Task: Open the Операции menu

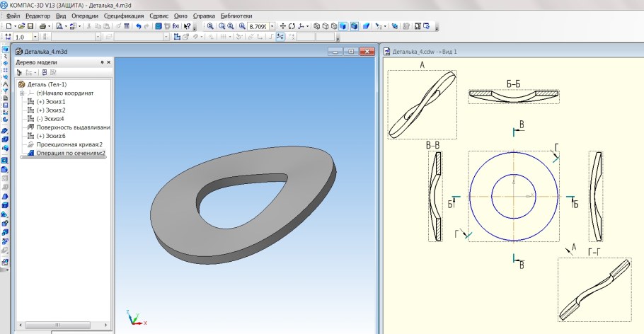Action: [85, 15]
